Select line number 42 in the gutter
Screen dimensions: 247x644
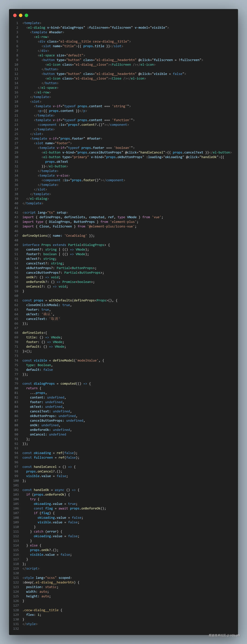click(x=16, y=213)
